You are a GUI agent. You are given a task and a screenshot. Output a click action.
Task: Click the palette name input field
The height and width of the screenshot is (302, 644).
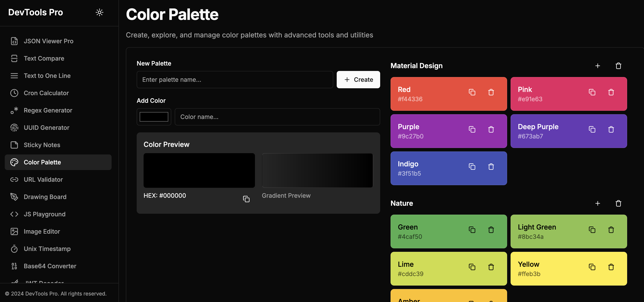coord(234,79)
